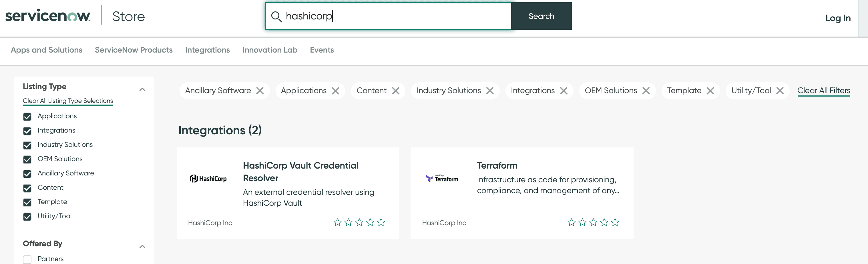This screenshot has width=868, height=264.
Task: Open the Integrations navigation menu
Action: coord(207,50)
